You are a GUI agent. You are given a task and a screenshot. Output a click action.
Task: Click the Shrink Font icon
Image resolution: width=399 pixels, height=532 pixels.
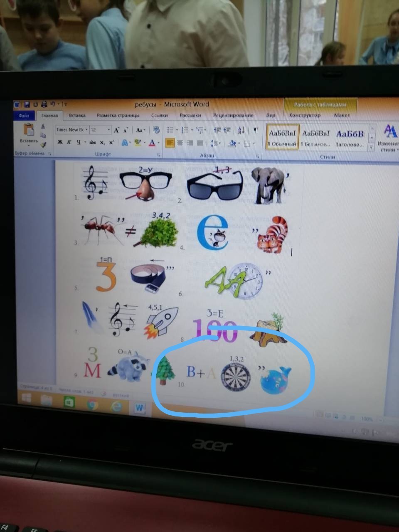click(126, 130)
